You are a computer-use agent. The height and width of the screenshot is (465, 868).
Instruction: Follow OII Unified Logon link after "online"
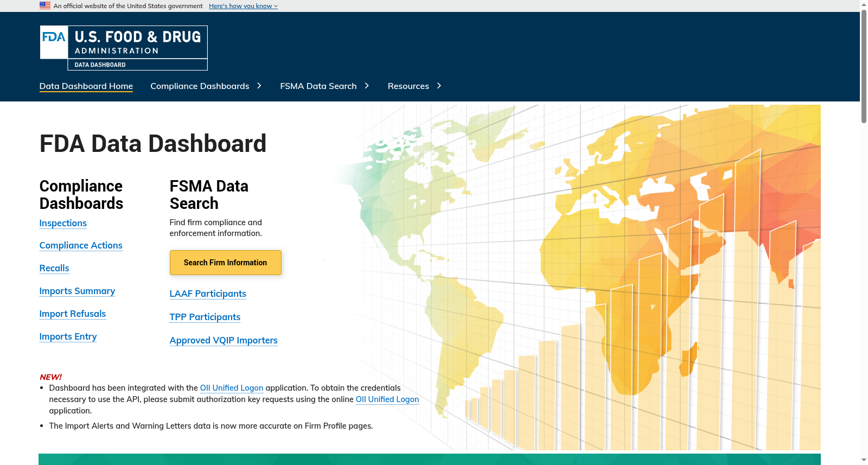point(387,399)
